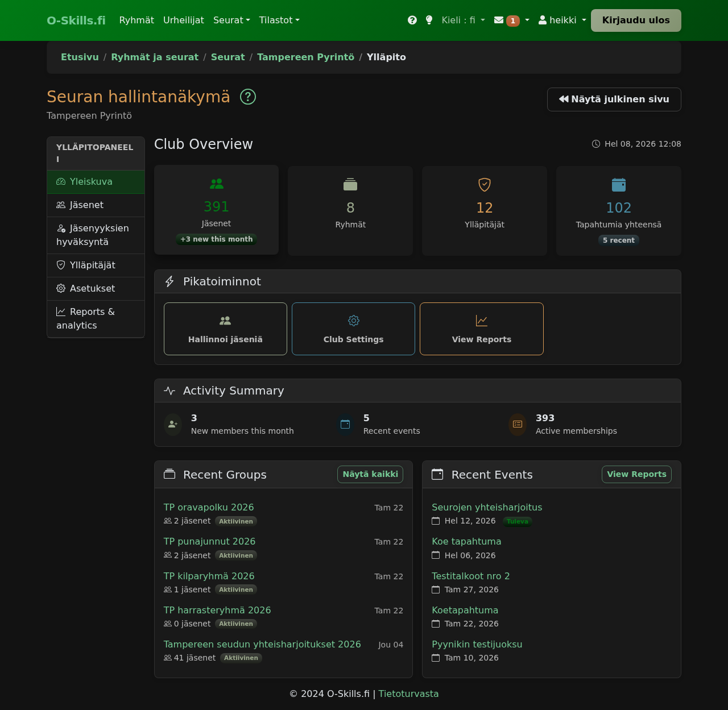Open the help icon next to Seuran hallintanäkymä
Viewport: 728px width, 710px height.
click(x=247, y=97)
